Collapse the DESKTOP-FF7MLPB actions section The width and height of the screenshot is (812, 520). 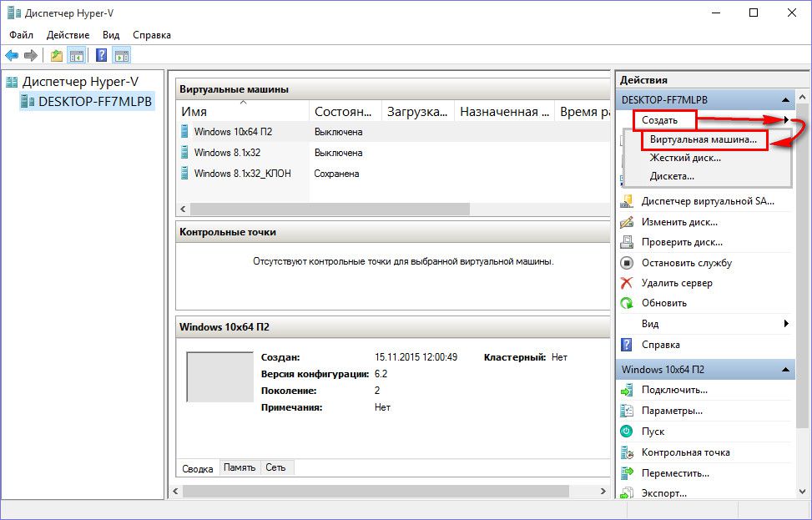[x=785, y=100]
